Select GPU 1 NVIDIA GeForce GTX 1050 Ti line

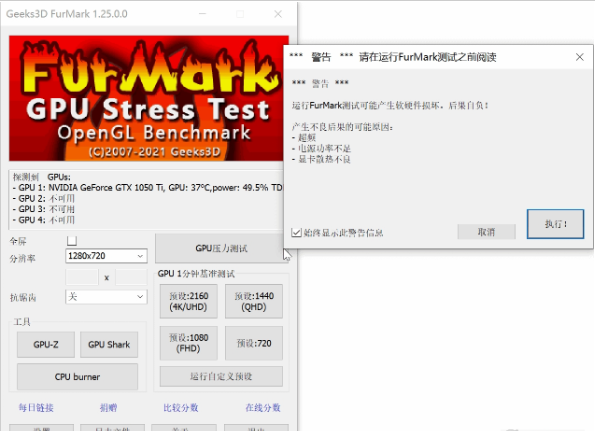coord(148,188)
